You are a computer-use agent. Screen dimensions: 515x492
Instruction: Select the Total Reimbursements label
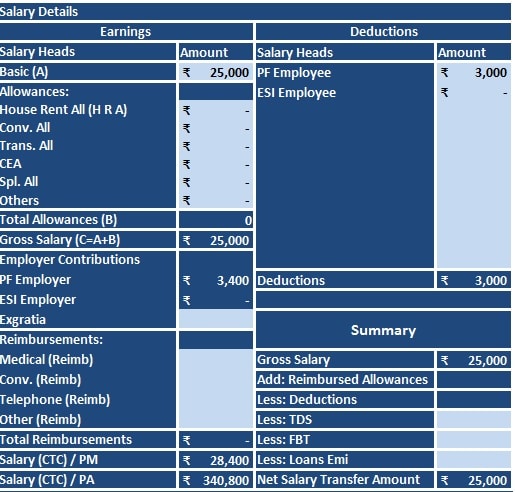(x=88, y=440)
